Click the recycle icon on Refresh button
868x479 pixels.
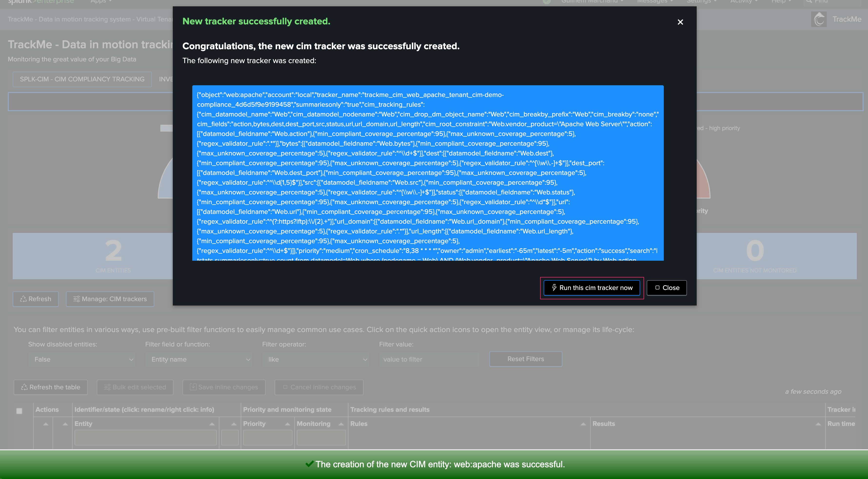(x=23, y=299)
